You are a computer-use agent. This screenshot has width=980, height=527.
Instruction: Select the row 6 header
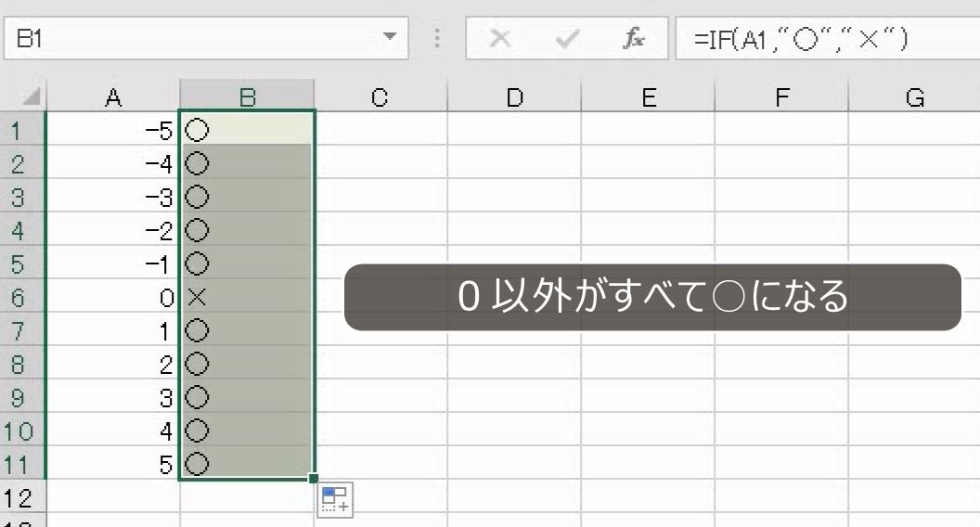point(22,296)
